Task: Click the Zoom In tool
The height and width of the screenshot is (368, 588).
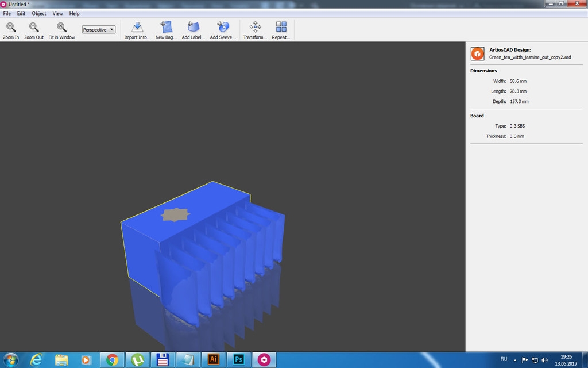Action: pos(11,30)
